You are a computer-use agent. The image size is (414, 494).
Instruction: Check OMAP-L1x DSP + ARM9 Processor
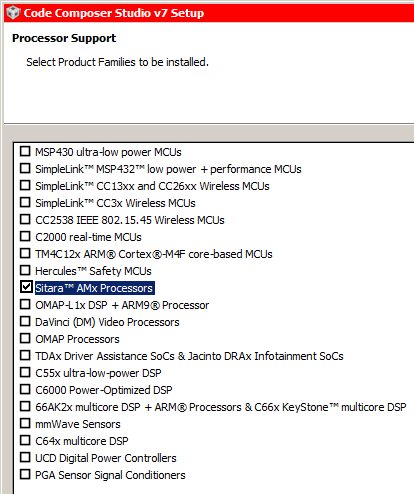coord(25,304)
